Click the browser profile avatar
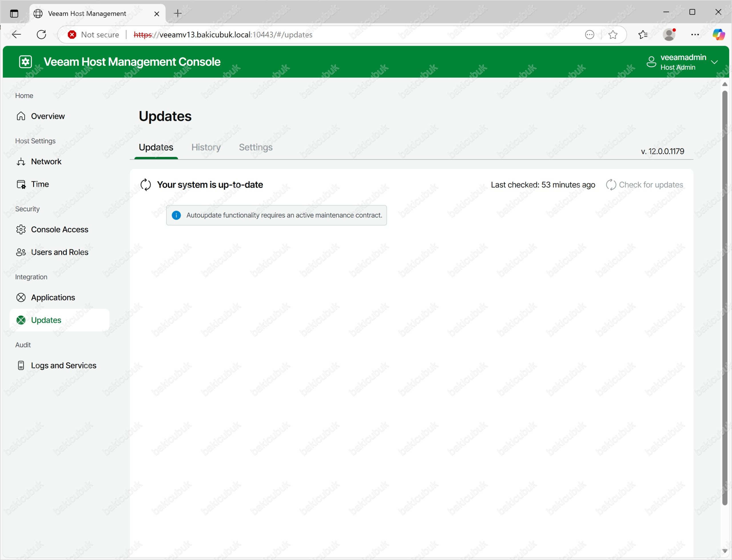Image resolution: width=732 pixels, height=560 pixels. click(x=669, y=35)
